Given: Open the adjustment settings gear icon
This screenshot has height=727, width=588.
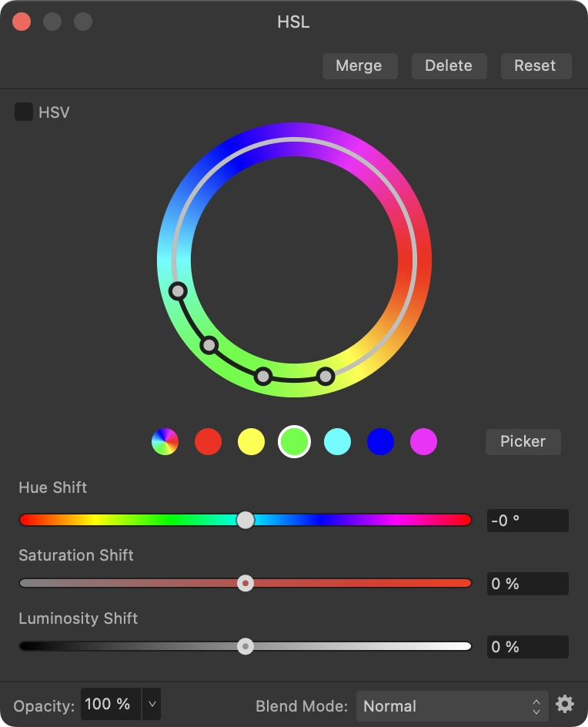Looking at the screenshot, I should [565, 704].
